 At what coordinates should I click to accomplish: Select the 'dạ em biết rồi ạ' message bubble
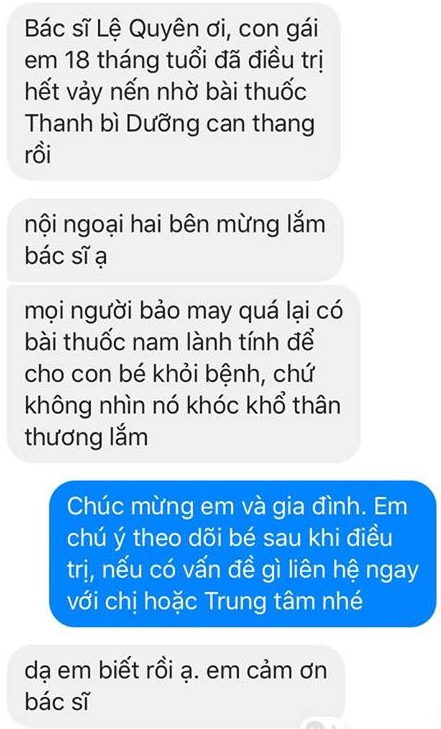[x=176, y=686]
